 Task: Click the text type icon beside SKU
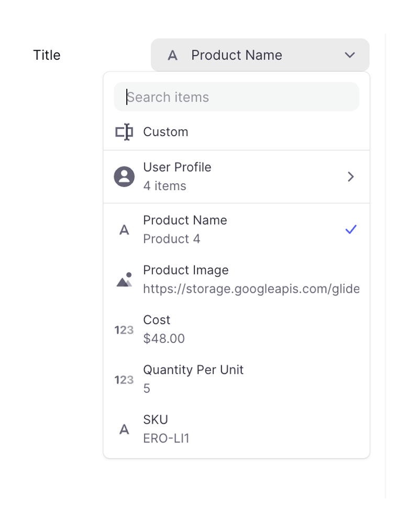(124, 428)
